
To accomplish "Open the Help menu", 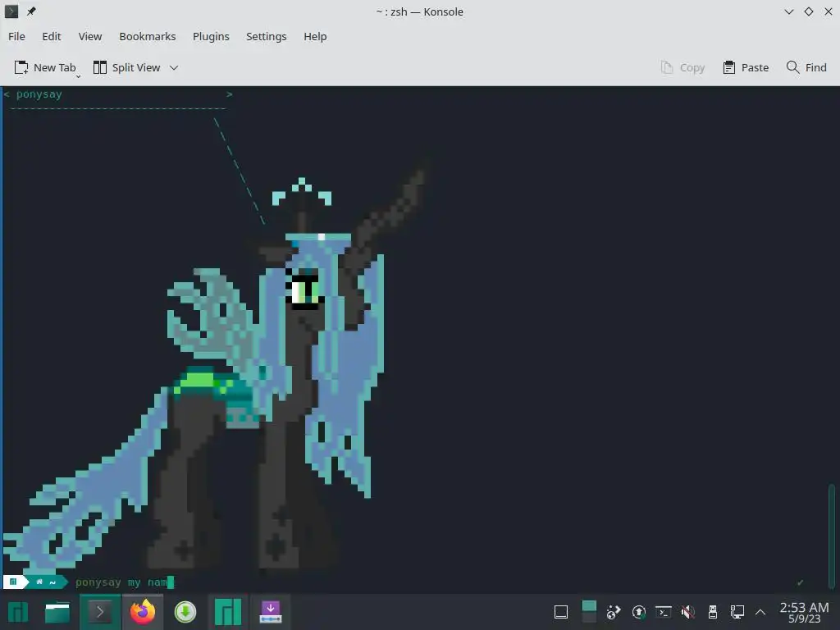I will [x=315, y=36].
